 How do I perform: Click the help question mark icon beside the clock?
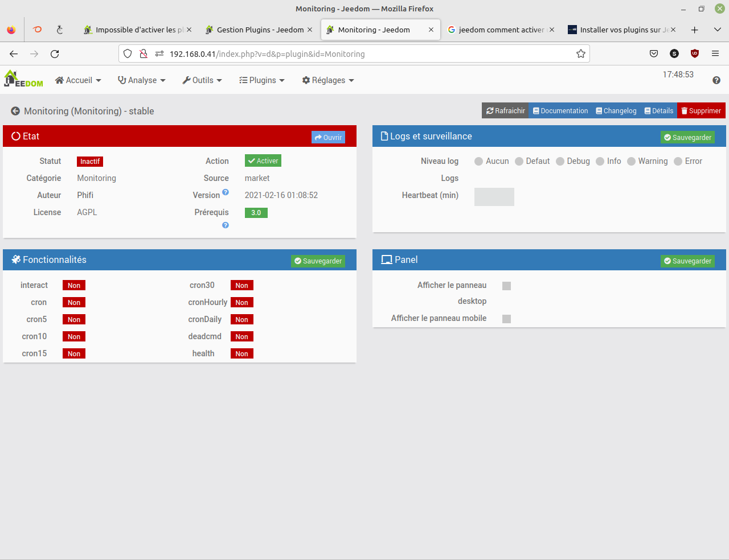pyautogui.click(x=716, y=80)
